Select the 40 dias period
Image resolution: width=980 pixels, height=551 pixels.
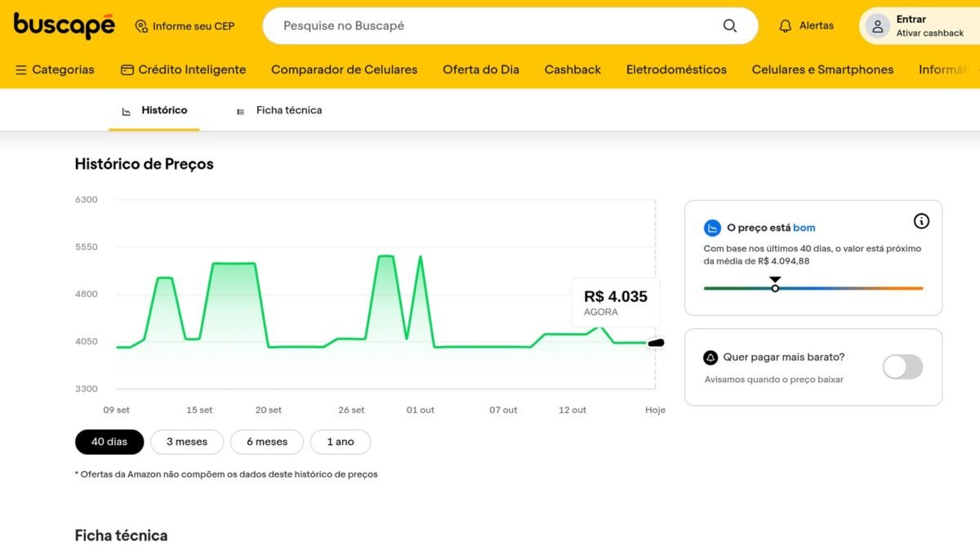[x=109, y=442]
